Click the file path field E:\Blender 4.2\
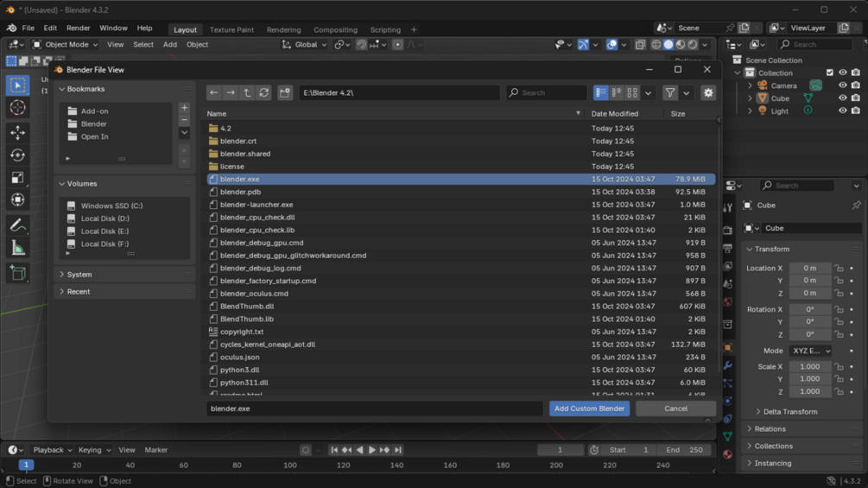This screenshot has width=868, height=488. coord(399,93)
